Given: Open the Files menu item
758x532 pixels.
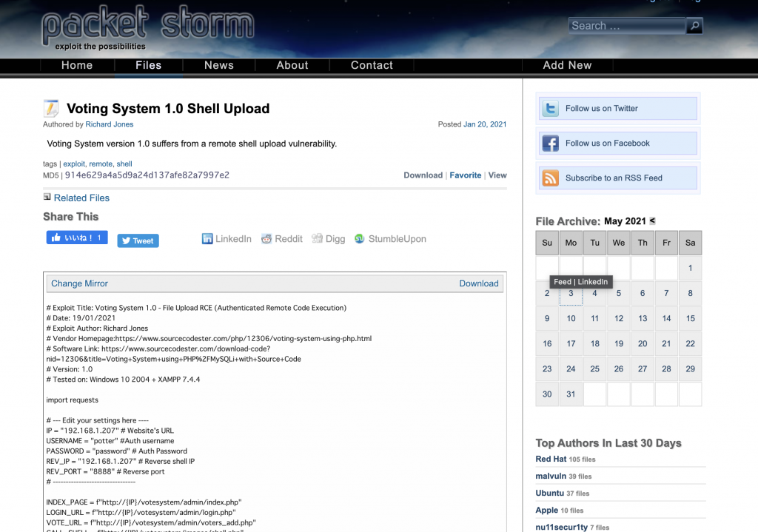Looking at the screenshot, I should (148, 65).
